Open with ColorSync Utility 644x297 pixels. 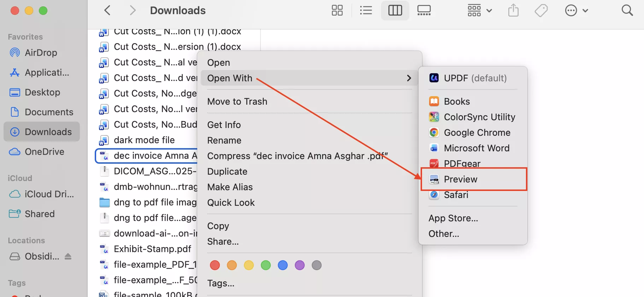tap(473, 117)
